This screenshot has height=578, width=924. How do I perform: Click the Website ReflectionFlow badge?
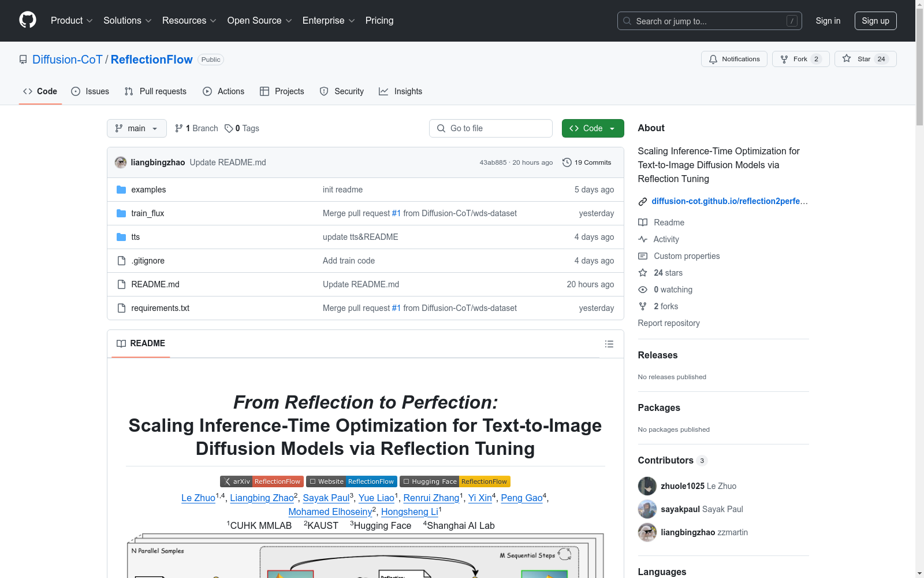tap(352, 481)
